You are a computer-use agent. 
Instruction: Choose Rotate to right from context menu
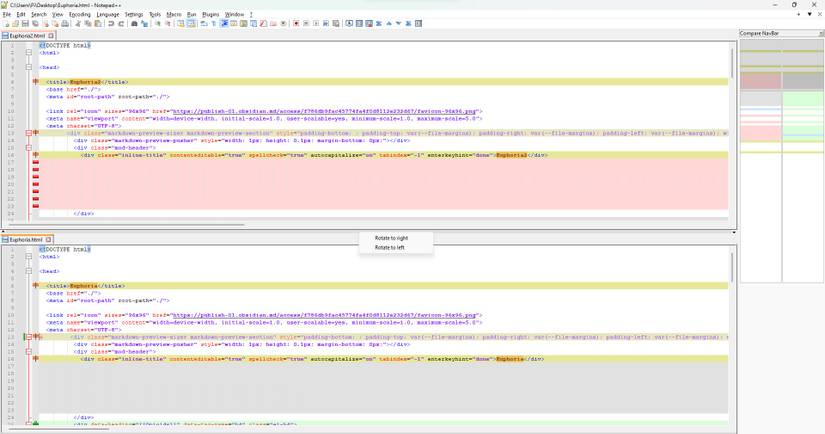pyautogui.click(x=391, y=238)
